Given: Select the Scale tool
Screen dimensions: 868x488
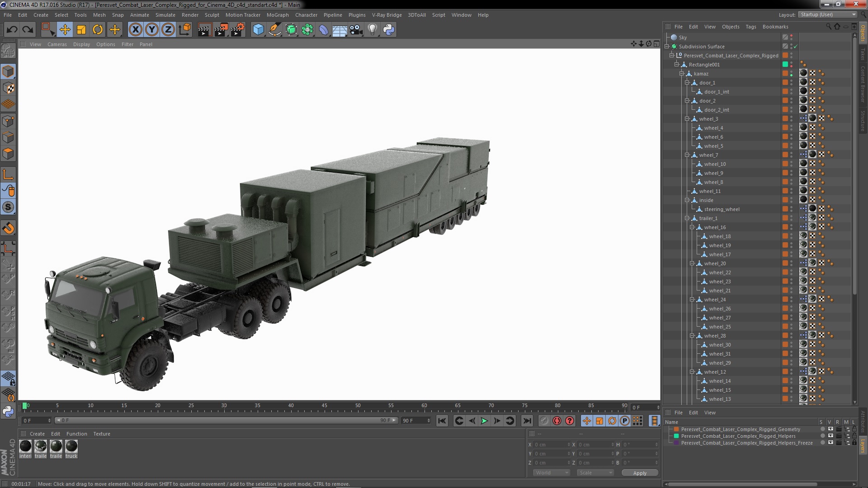Looking at the screenshot, I should coord(81,30).
